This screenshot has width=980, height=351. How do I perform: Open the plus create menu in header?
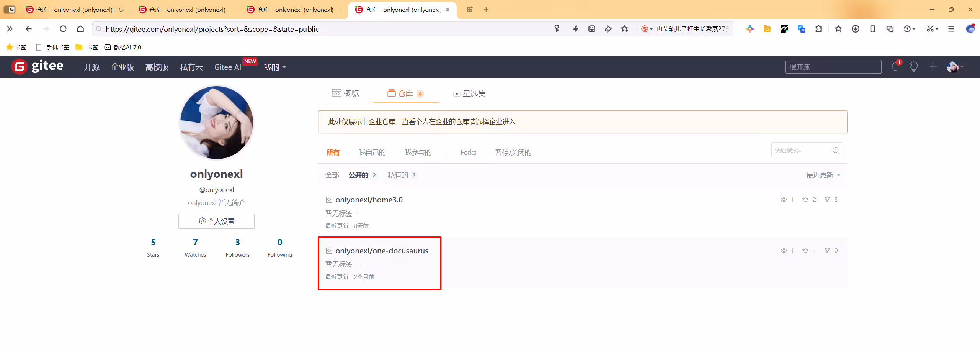point(933,67)
